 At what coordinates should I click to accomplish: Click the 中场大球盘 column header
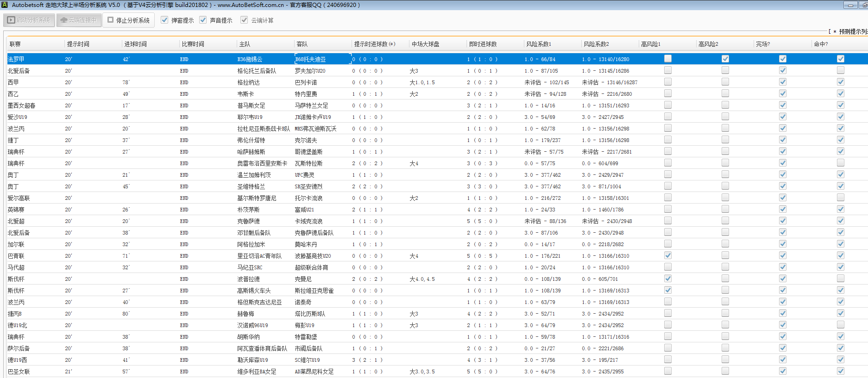coord(425,44)
